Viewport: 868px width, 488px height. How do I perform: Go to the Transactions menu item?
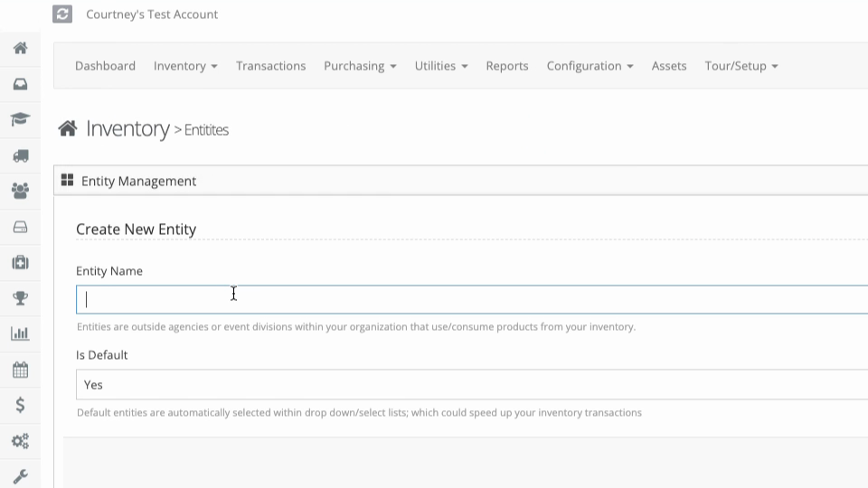270,66
